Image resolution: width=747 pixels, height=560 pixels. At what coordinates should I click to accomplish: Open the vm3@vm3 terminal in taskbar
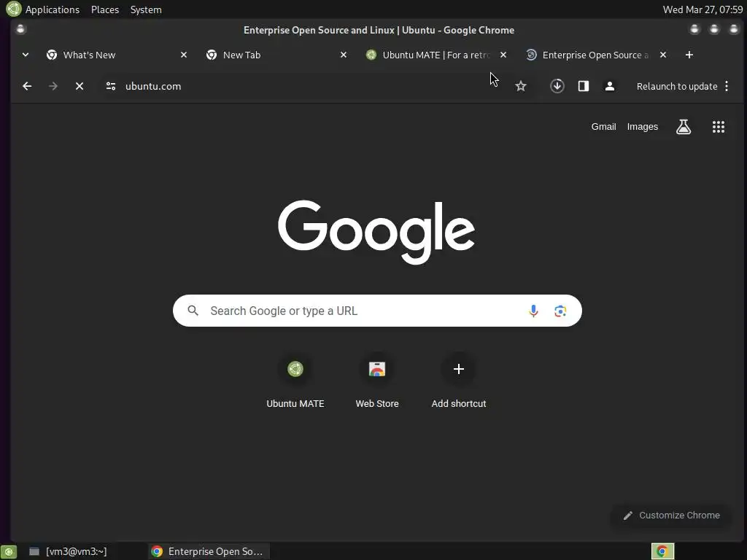click(x=68, y=551)
